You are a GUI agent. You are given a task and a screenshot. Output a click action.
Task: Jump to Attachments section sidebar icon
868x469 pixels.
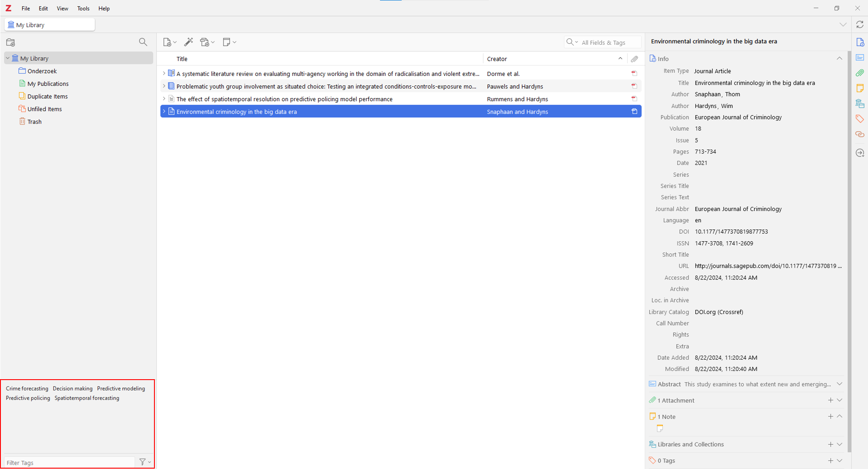click(860, 73)
